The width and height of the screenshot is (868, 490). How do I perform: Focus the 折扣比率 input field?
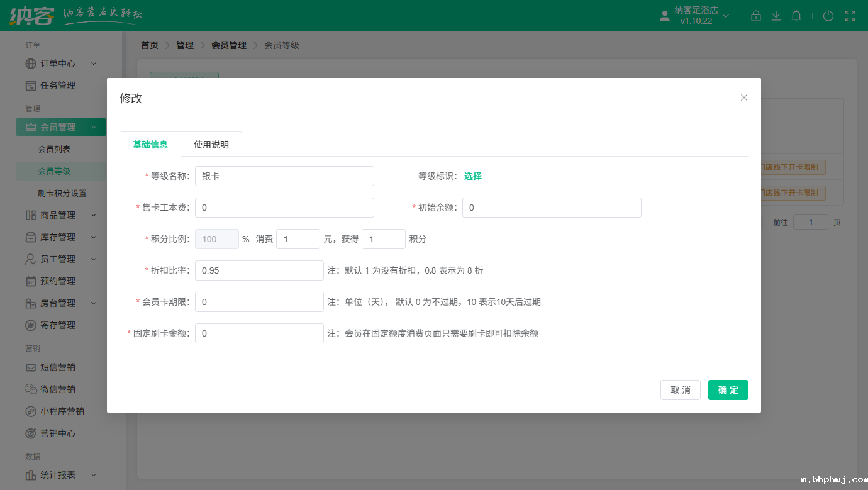click(x=259, y=270)
